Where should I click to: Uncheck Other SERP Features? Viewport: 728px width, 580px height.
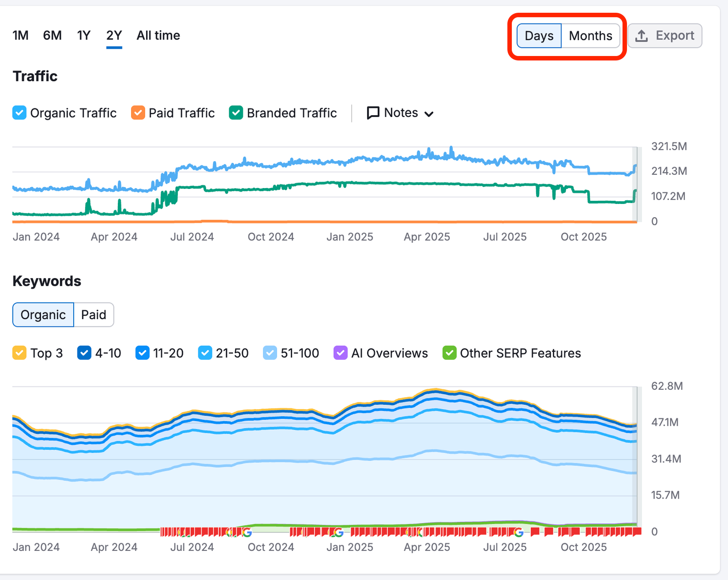(x=450, y=353)
